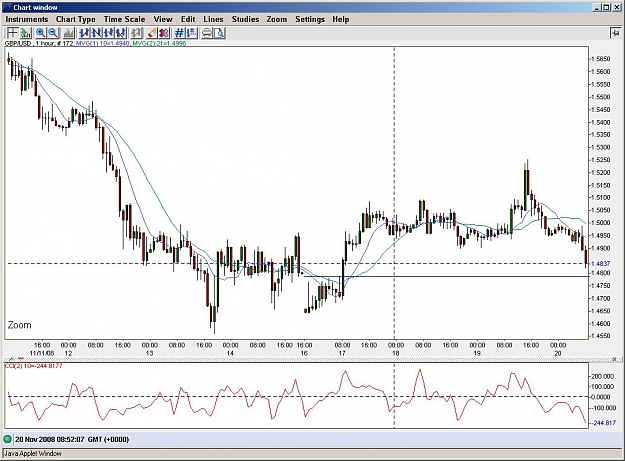Open the Chart Type menu

pos(76,19)
